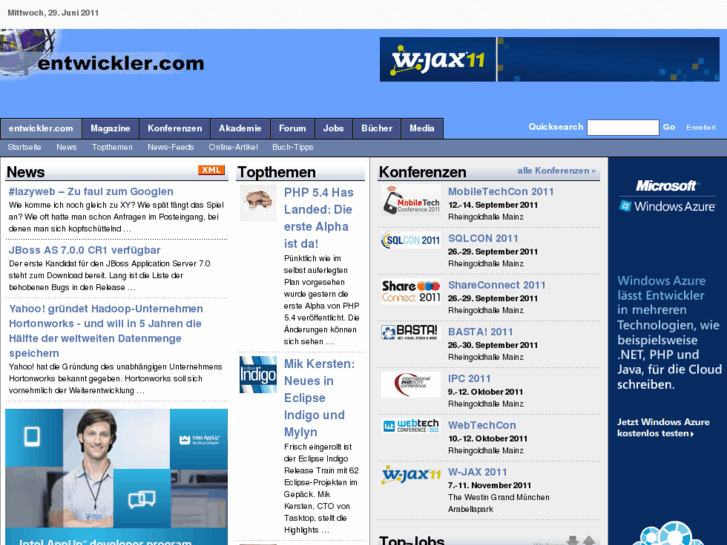This screenshot has width=727, height=545.
Task: Click the Microsoft Windows Azure logo
Action: (x=668, y=196)
